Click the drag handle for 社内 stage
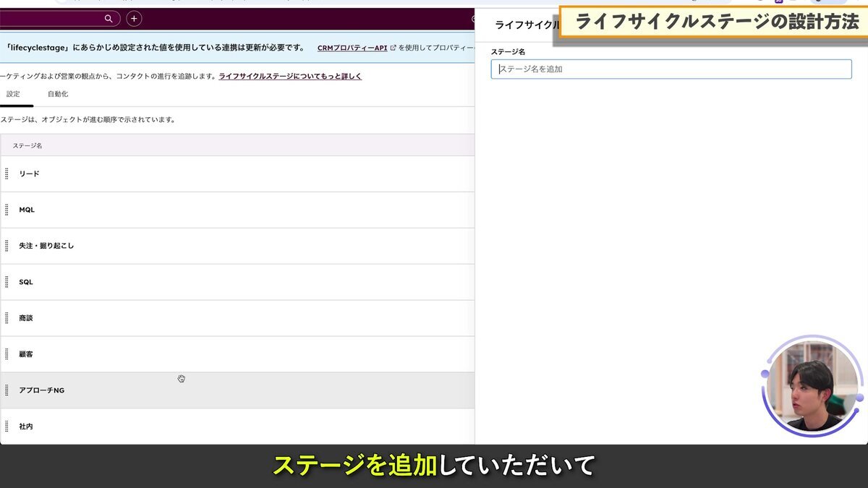Screen dimensions: 868x488 click(x=7, y=427)
